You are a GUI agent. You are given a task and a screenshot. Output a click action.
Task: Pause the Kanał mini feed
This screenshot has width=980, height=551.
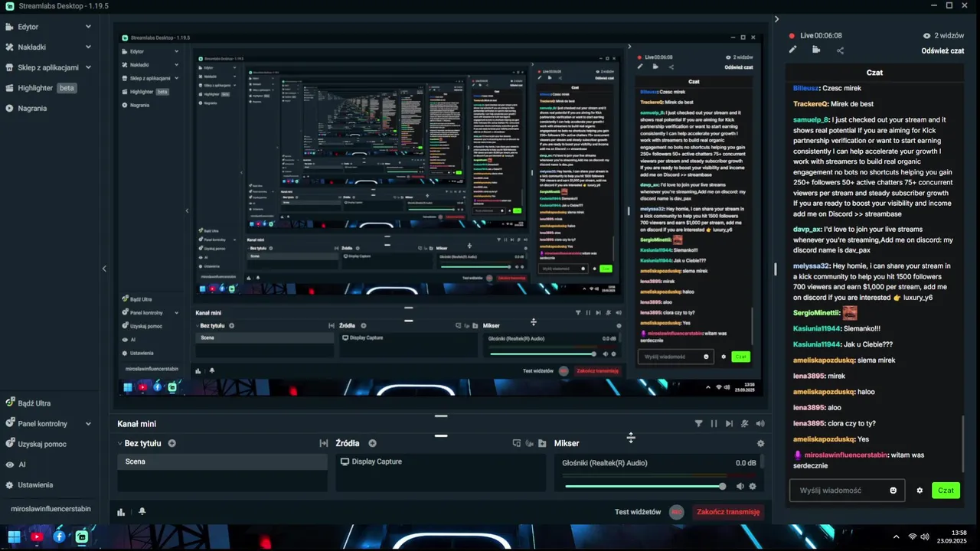click(714, 423)
